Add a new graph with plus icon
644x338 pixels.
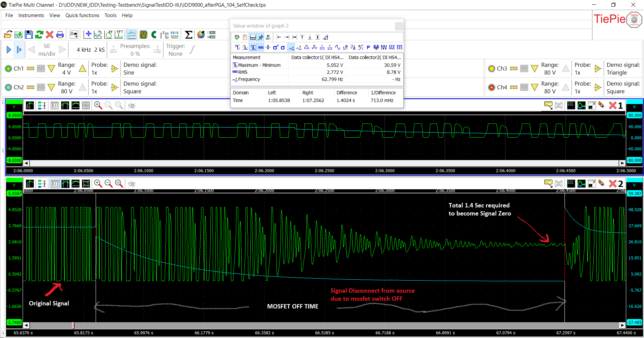(88, 34)
